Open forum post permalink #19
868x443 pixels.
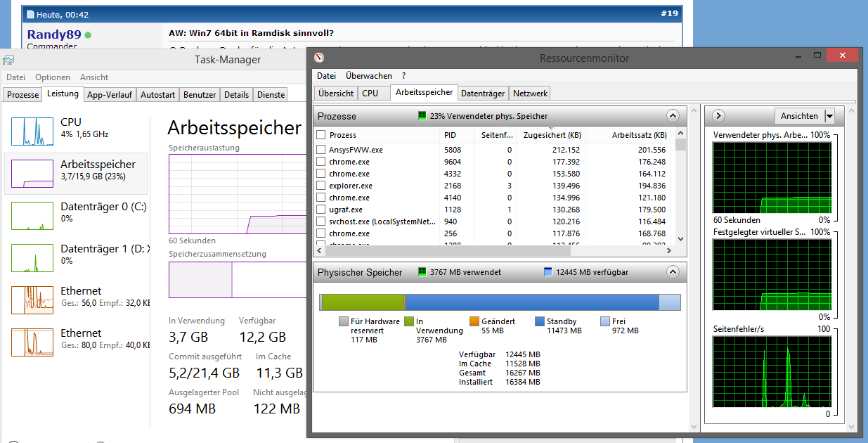(x=671, y=13)
